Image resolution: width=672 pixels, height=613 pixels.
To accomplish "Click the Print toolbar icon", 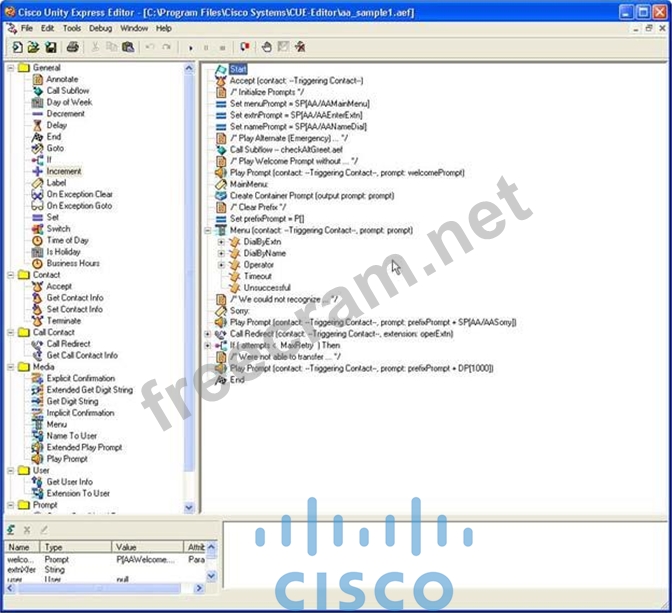I will pyautogui.click(x=72, y=47).
